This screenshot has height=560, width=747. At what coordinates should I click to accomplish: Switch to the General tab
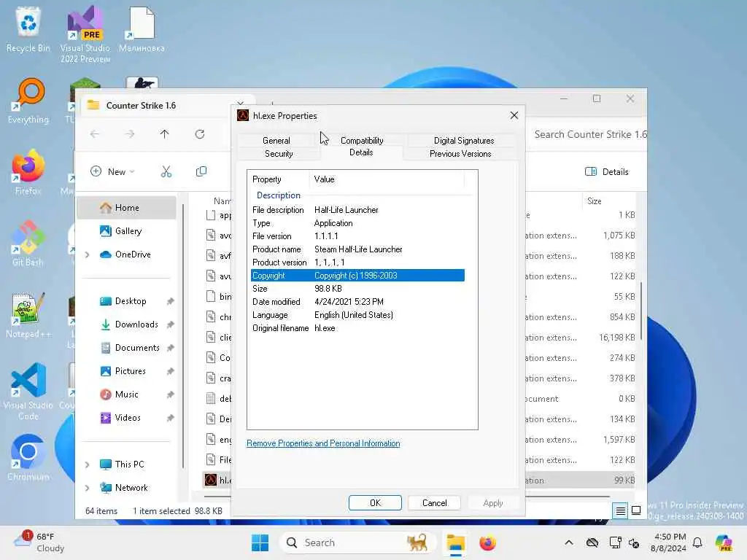click(x=276, y=141)
